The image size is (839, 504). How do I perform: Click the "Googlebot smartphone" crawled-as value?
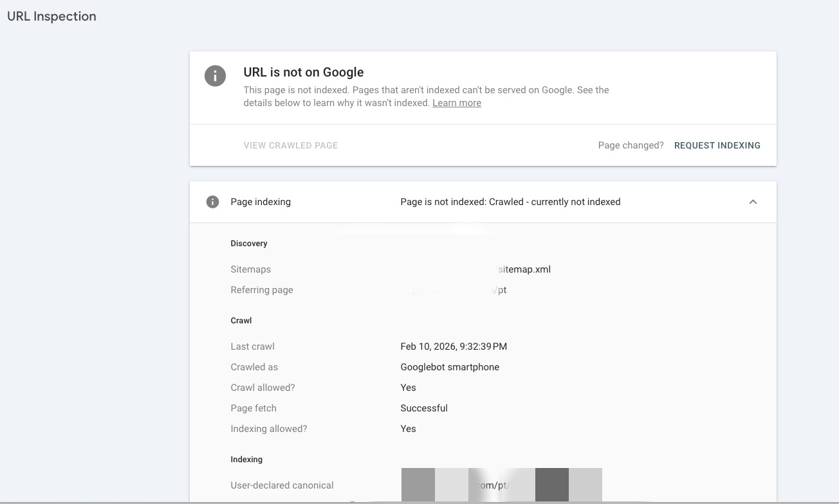[450, 367]
